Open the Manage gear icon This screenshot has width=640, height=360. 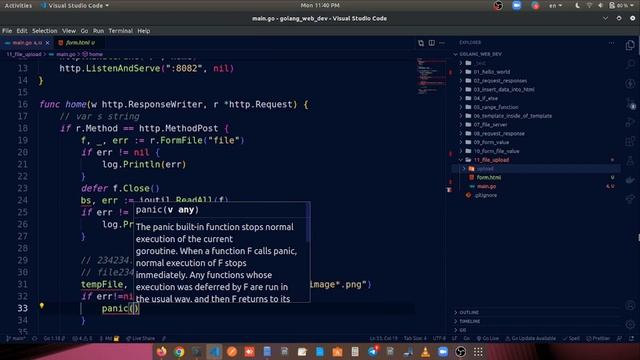click(x=630, y=324)
